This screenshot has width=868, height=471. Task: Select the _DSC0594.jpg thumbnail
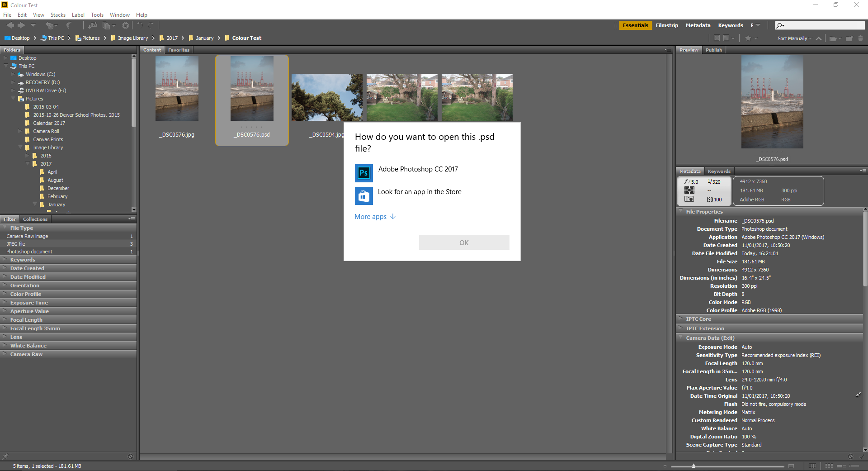[327, 97]
